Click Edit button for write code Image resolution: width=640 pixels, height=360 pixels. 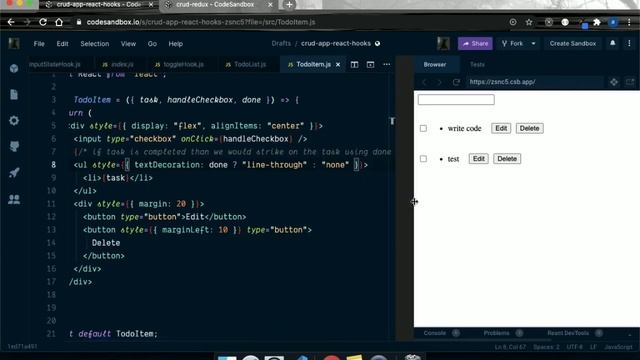coord(501,128)
